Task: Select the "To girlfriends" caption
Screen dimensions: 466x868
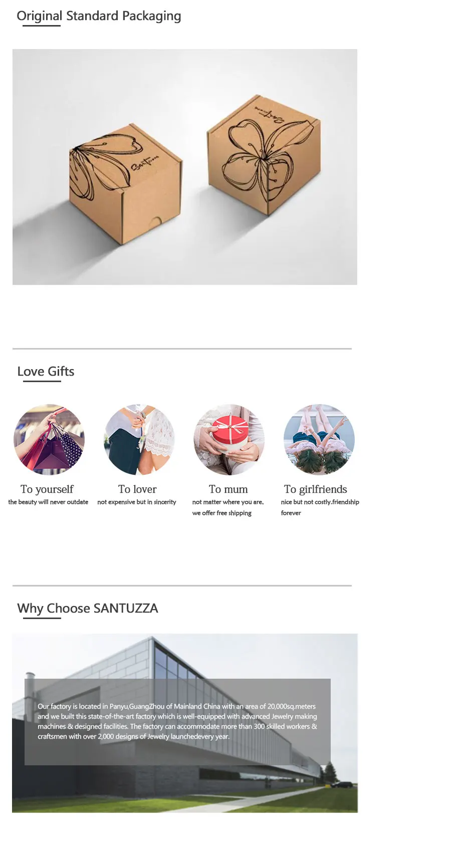Action: (316, 489)
